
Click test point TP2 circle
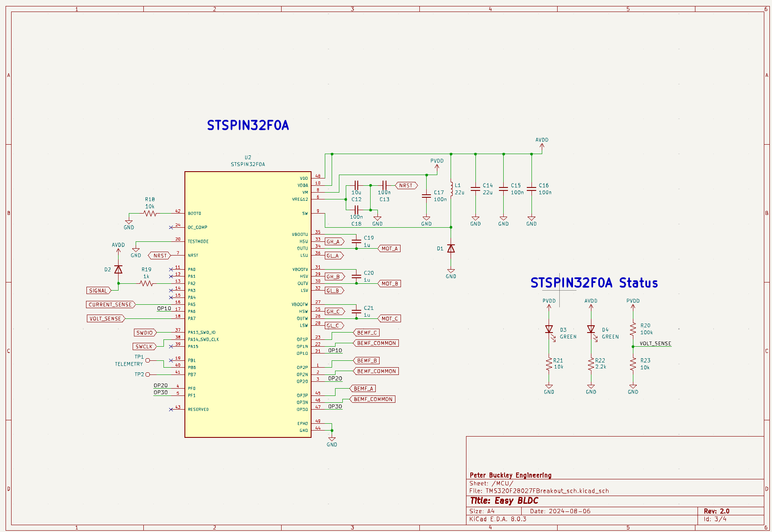pyautogui.click(x=148, y=374)
